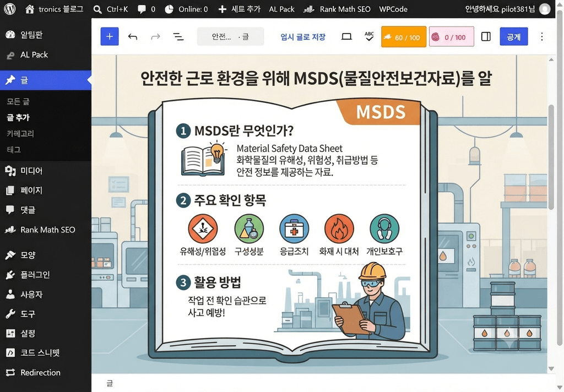Open 도구 tools menu
The width and height of the screenshot is (564, 392).
[46, 314]
